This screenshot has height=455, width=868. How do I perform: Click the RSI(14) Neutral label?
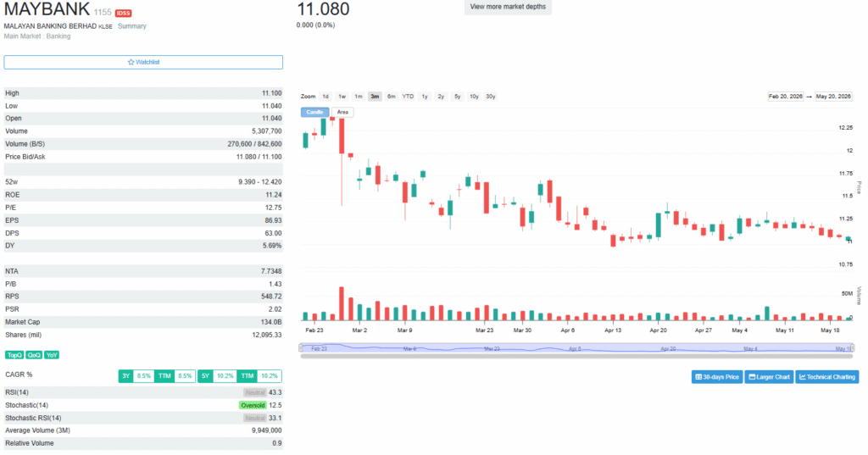[255, 392]
